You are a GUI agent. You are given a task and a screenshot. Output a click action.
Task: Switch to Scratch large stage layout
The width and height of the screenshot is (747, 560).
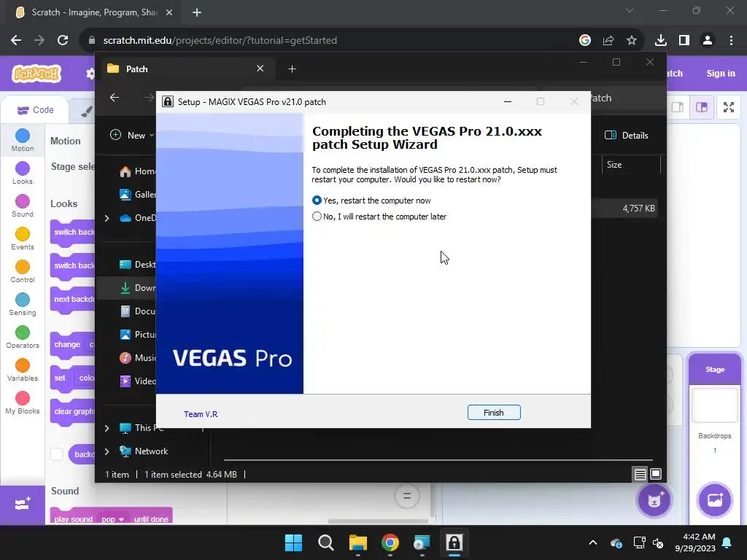[x=702, y=108]
